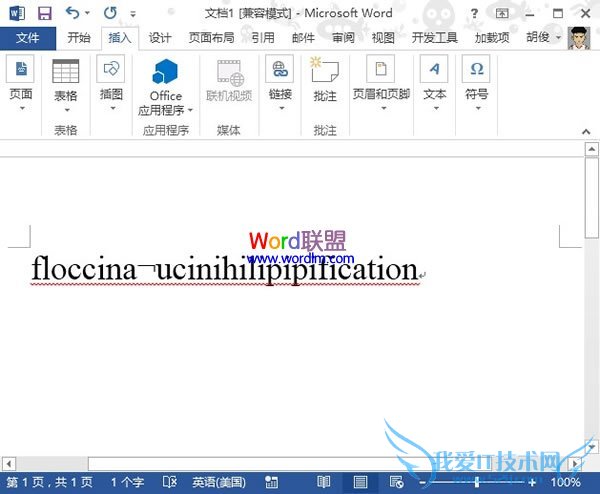Click the proofing errors book icon

169,482
